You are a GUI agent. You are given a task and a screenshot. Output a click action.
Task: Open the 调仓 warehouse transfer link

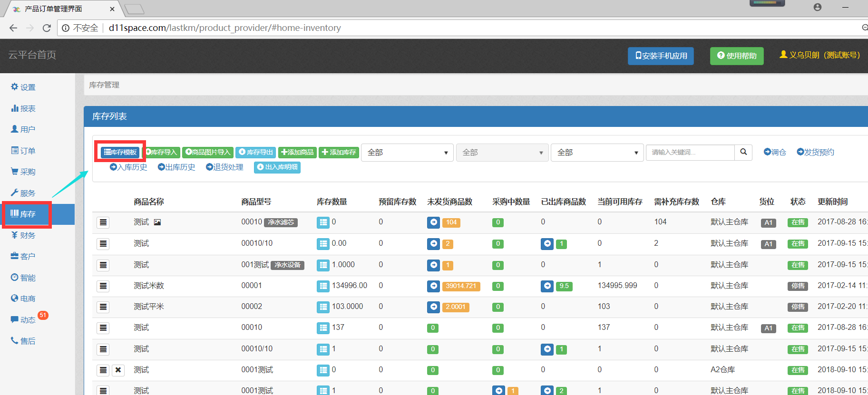[x=775, y=152]
